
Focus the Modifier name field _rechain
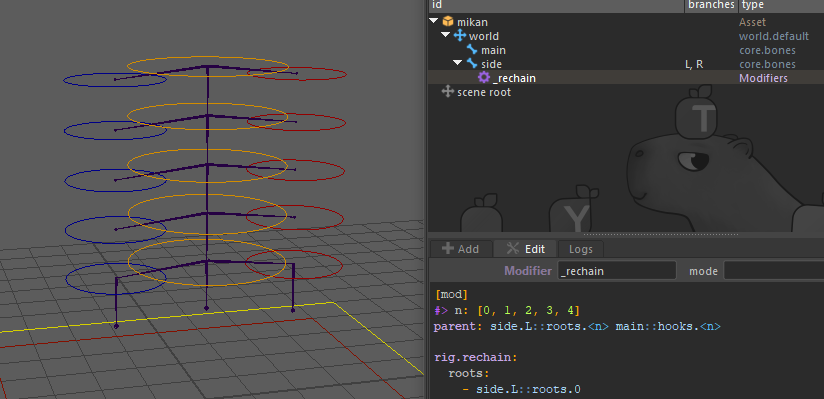click(x=617, y=271)
